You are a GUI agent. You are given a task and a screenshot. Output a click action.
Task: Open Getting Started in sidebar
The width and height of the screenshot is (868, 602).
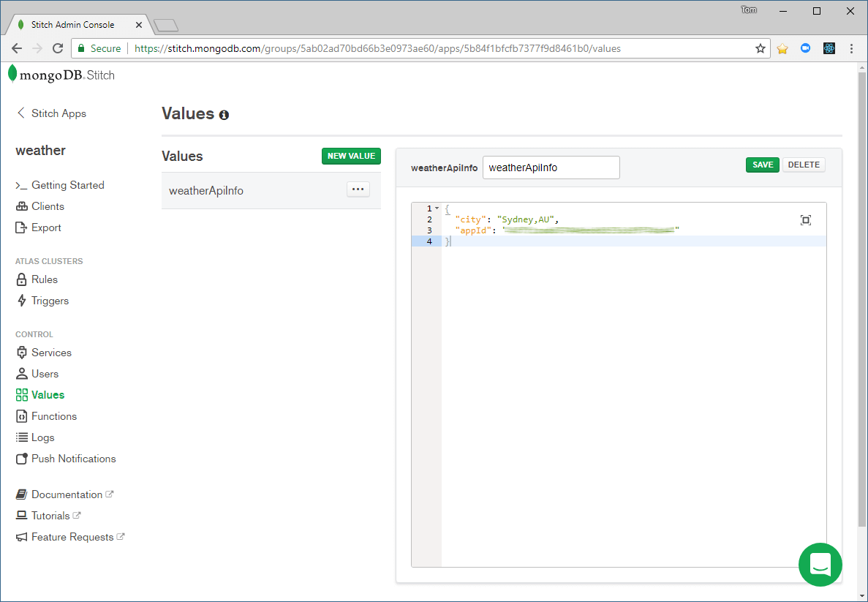[x=60, y=185]
